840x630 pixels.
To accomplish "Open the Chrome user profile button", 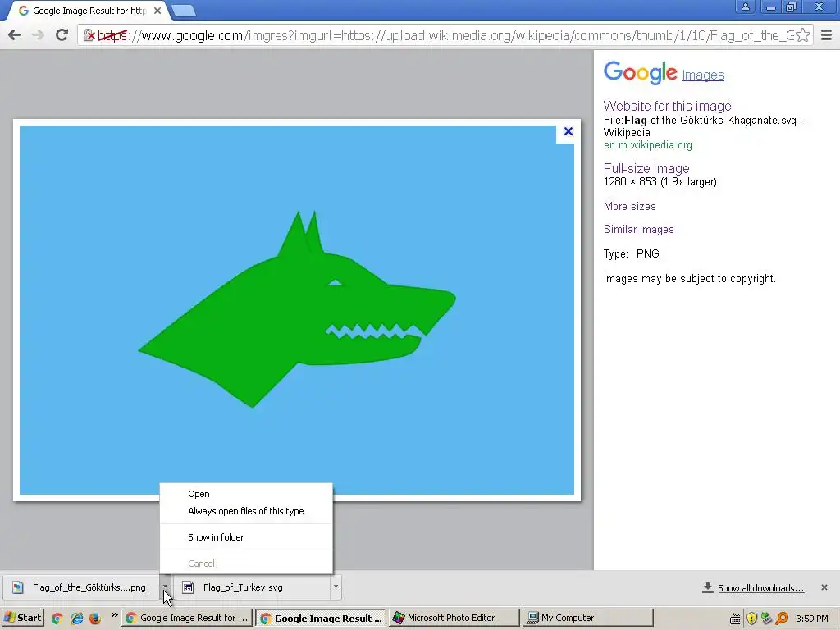I will click(745, 7).
